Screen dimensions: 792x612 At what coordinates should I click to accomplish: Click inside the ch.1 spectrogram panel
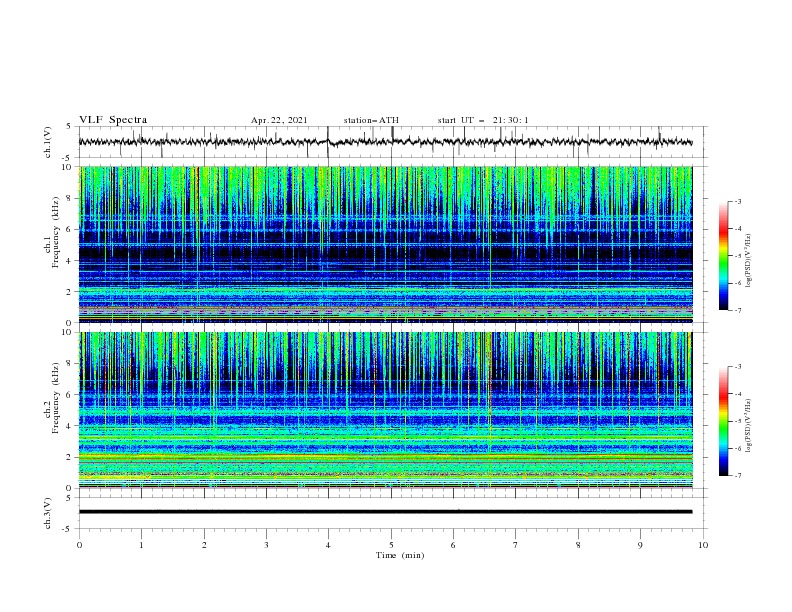385,244
